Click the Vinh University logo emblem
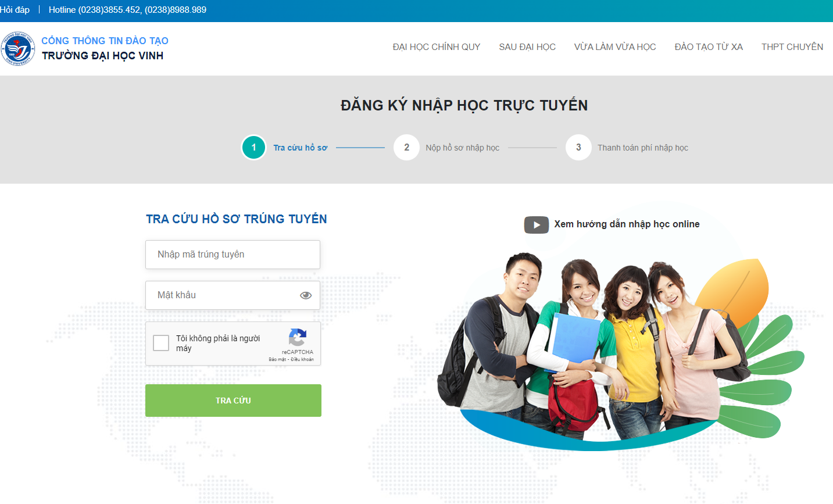This screenshot has width=833, height=504. (x=17, y=49)
